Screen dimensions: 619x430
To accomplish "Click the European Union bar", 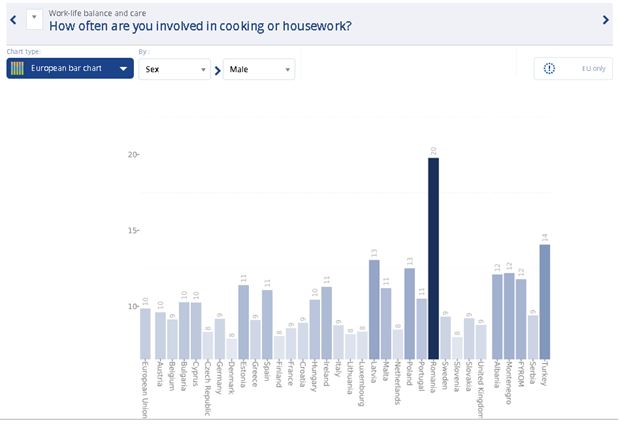I will [x=145, y=333].
